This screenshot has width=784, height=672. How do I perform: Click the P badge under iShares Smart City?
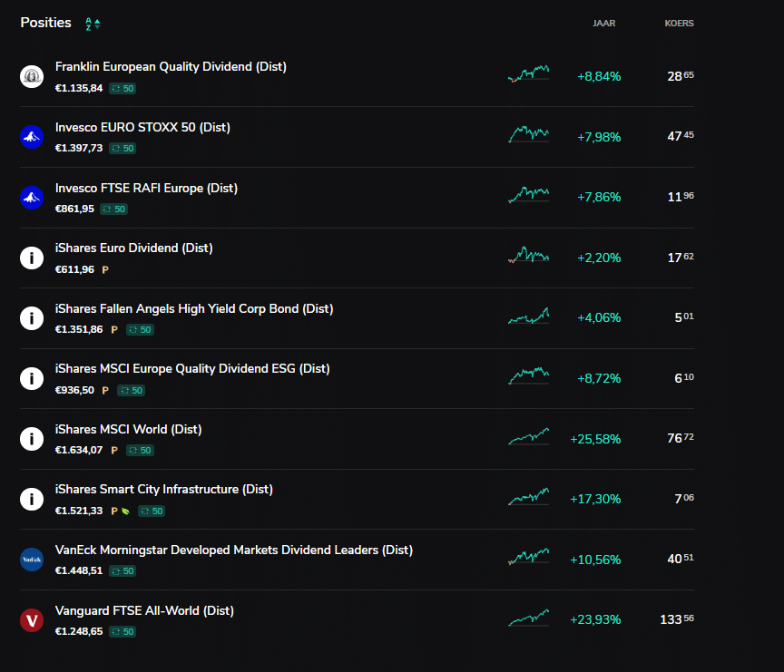point(114,511)
